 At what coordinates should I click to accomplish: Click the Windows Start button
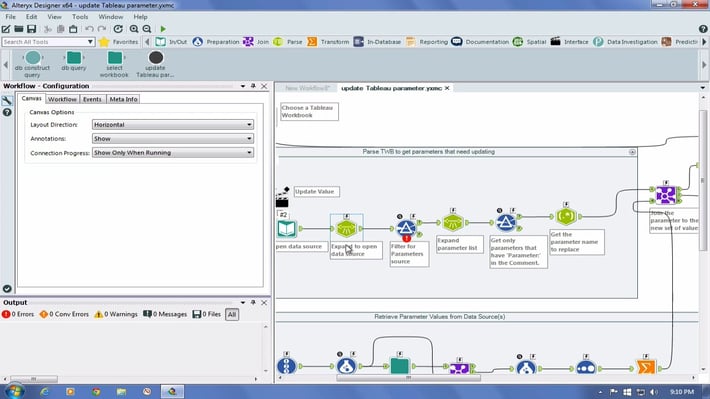tap(14, 391)
